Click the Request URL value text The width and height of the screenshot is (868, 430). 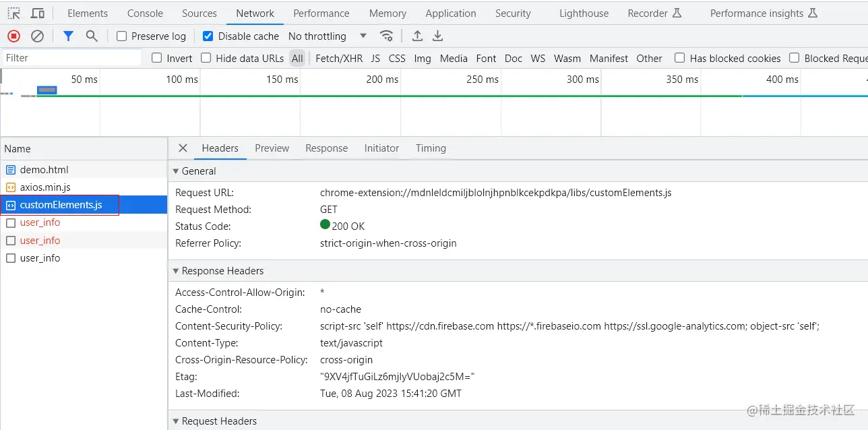coord(496,193)
